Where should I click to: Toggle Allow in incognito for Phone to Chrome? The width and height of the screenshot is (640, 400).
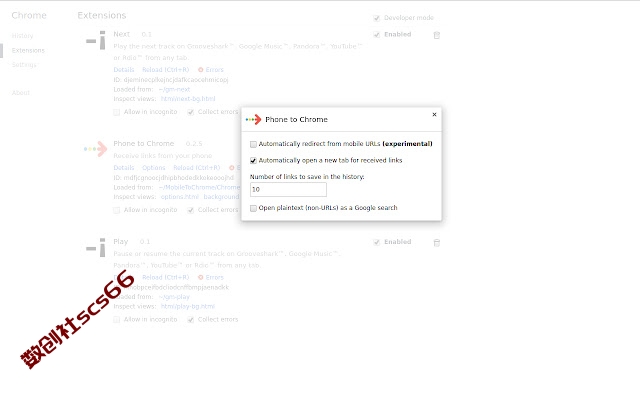click(x=117, y=210)
